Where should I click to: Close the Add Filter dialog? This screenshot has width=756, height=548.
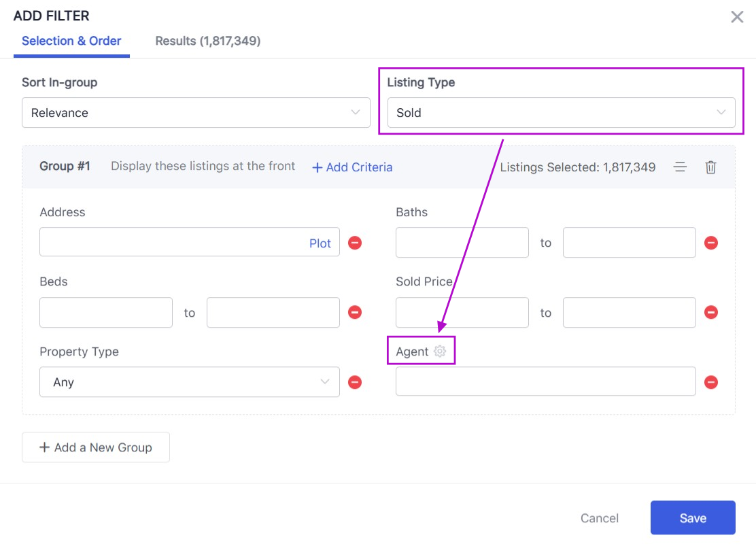737,17
